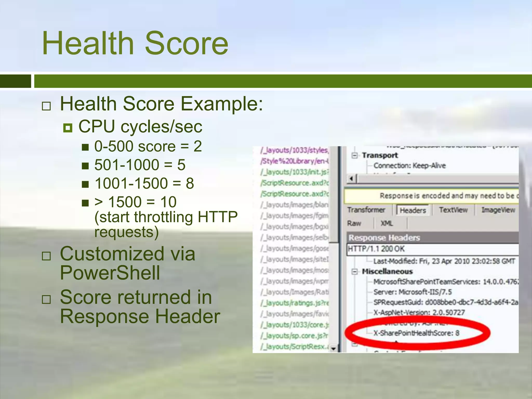Open the TextView tab

pos(453,210)
